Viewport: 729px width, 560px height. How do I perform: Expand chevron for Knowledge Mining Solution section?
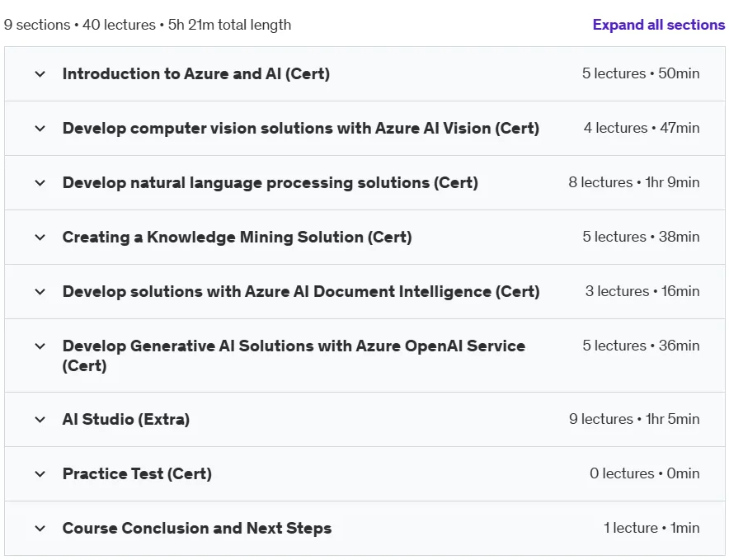[40, 238]
